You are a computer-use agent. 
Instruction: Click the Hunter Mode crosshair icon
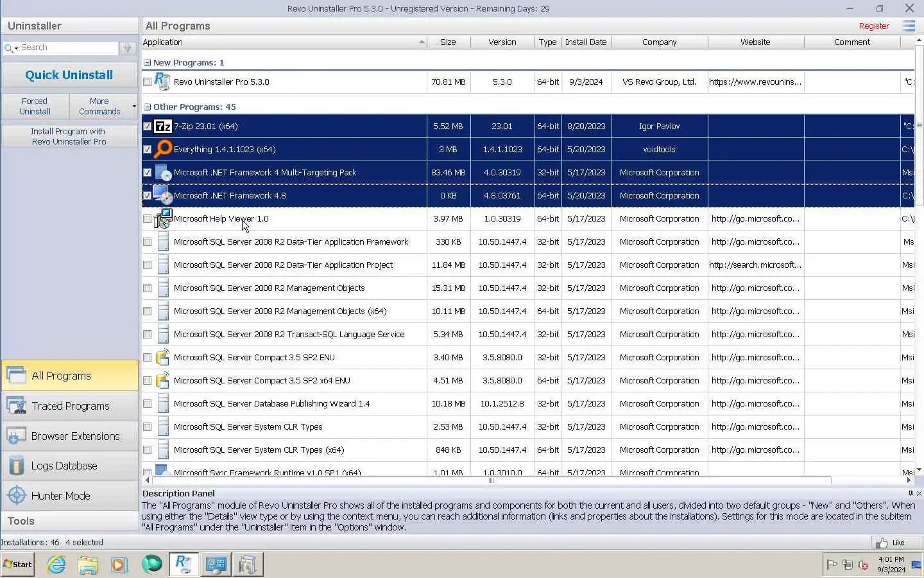click(x=16, y=496)
